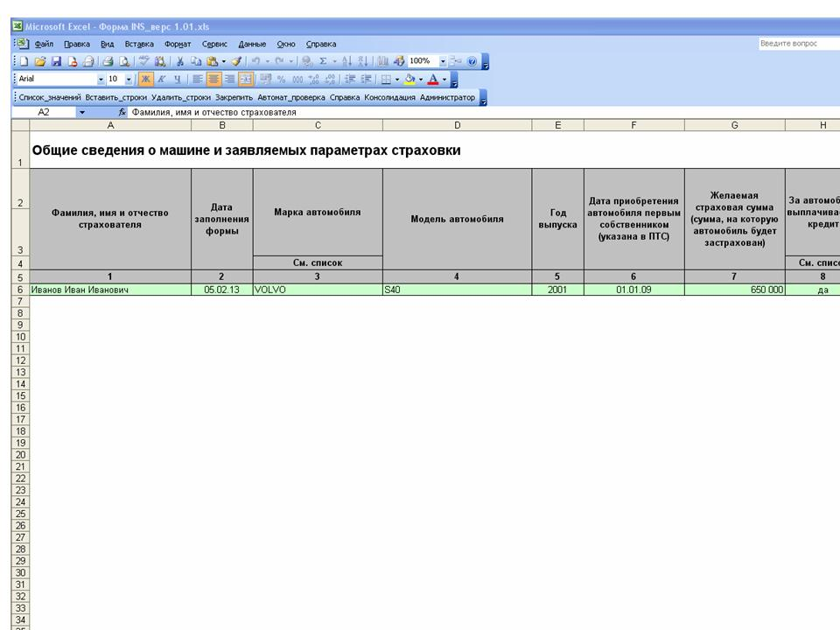Toggle Merge and Center
Viewport: 840px width, 630px height.
point(245,80)
